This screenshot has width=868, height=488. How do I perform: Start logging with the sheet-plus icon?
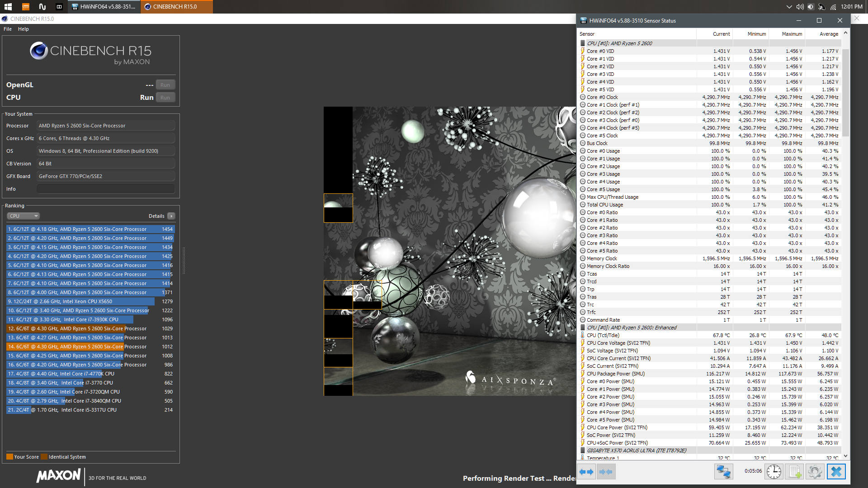(794, 472)
